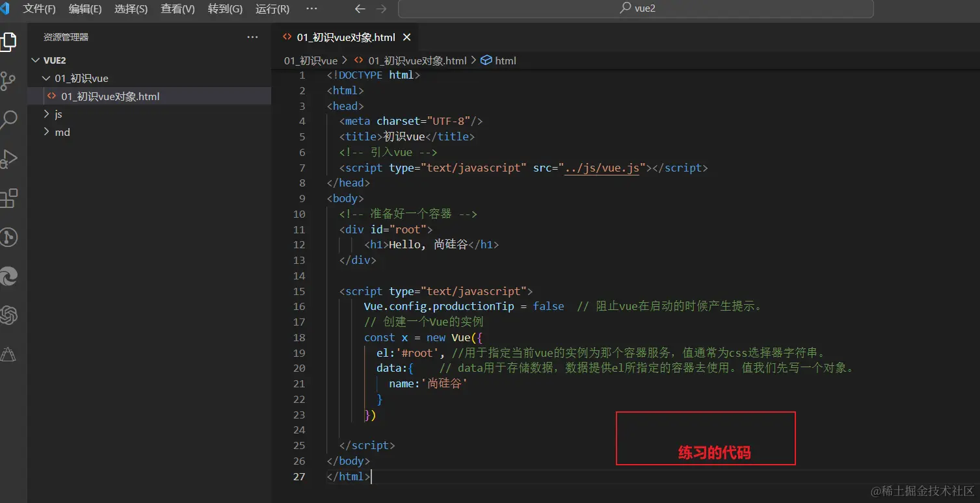Open the 编辑(E) menu
Viewport: 980px width, 503px height.
tap(85, 9)
